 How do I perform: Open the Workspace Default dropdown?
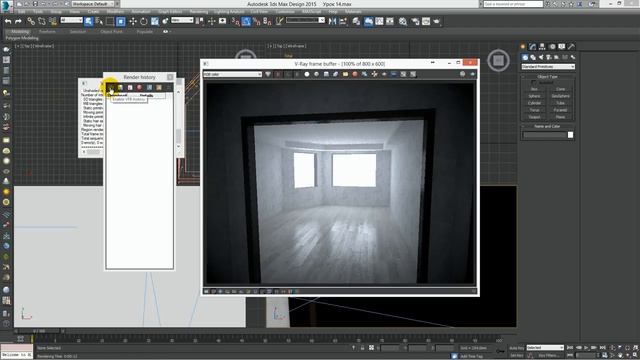pyautogui.click(x=93, y=4)
